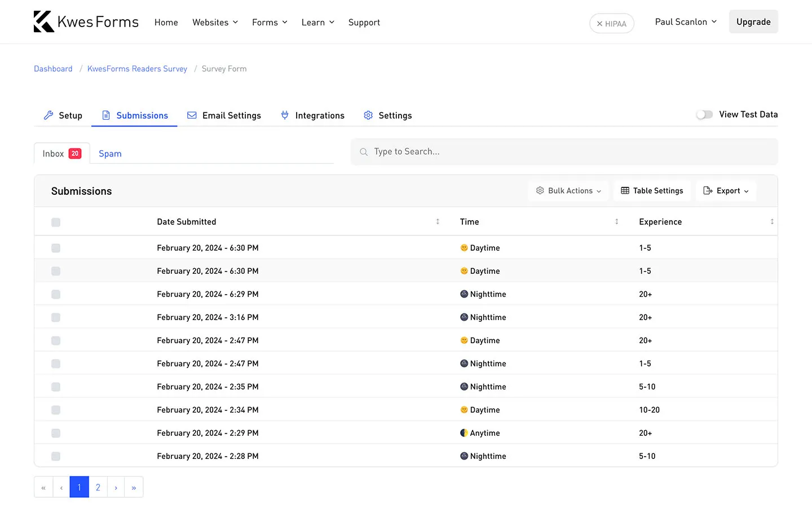Click the Anytime time cell
Image resolution: width=812 pixels, height=508 pixels.
point(480,433)
